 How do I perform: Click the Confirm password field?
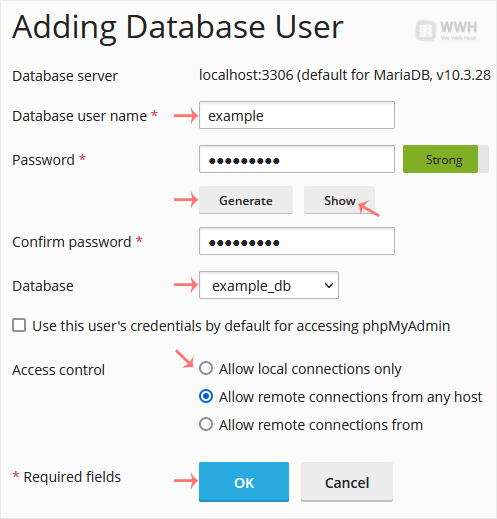tap(297, 241)
